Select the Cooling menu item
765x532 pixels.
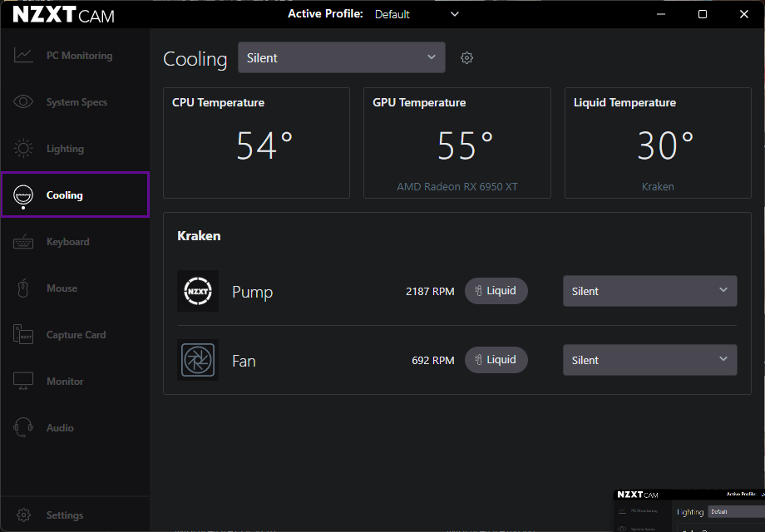point(75,195)
